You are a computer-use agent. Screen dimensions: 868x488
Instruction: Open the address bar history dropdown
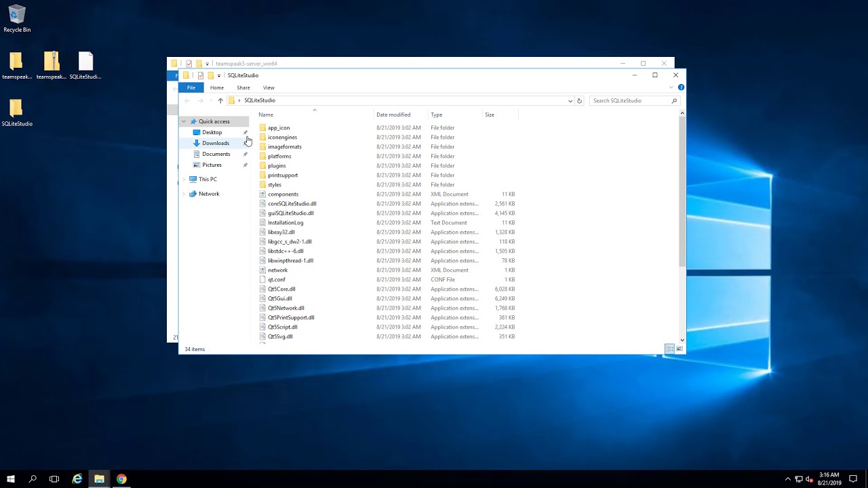point(570,100)
